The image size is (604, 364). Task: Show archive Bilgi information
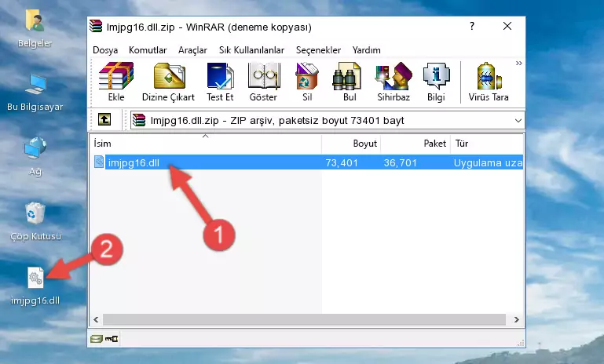[436, 82]
